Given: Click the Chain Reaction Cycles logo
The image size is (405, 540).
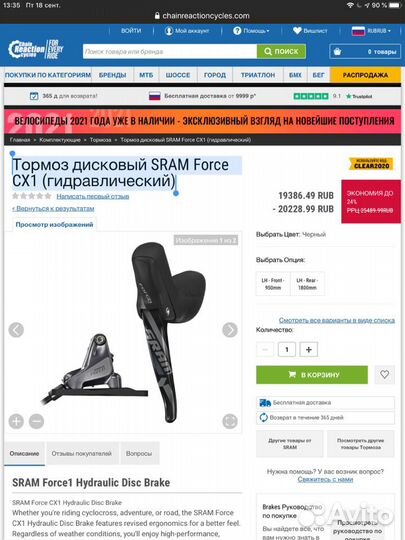Looking at the screenshot, I should (x=36, y=50).
